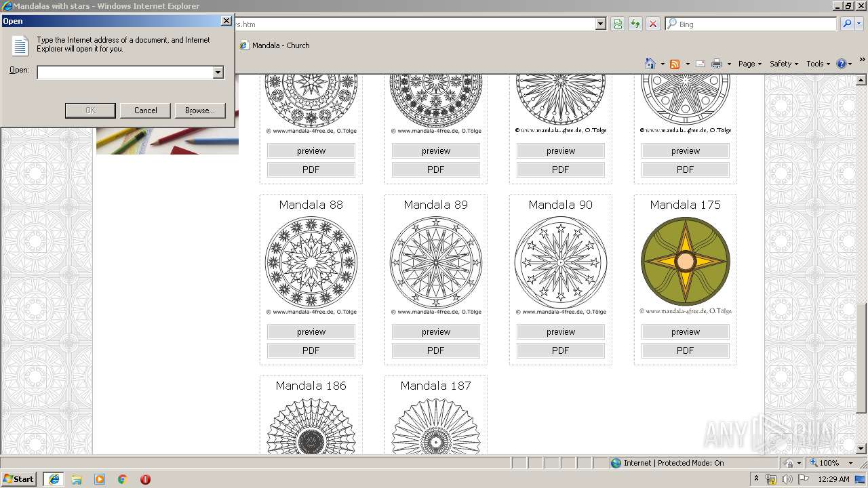The width and height of the screenshot is (868, 488).
Task: Click the Mandala 187 title text
Action: [435, 386]
